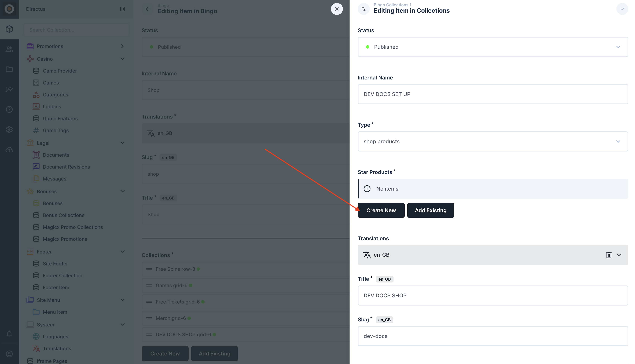Collapse the System folder chevron
Viewport: 635px width, 364px height.
click(x=122, y=325)
